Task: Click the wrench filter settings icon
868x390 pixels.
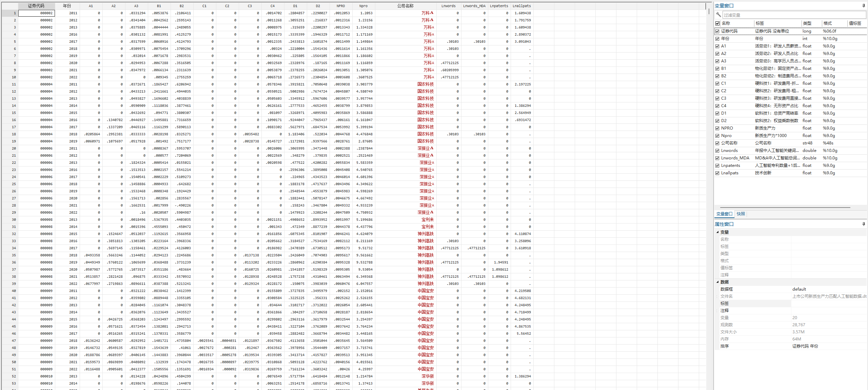Action: point(718,15)
